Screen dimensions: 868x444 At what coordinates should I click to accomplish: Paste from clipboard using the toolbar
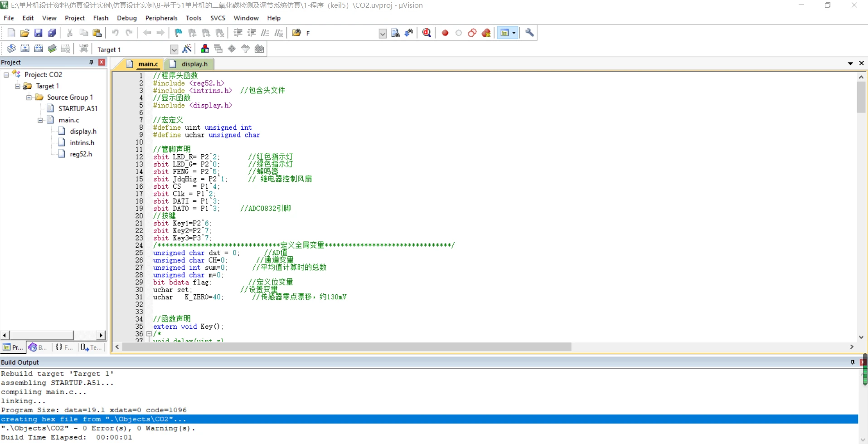click(x=97, y=33)
